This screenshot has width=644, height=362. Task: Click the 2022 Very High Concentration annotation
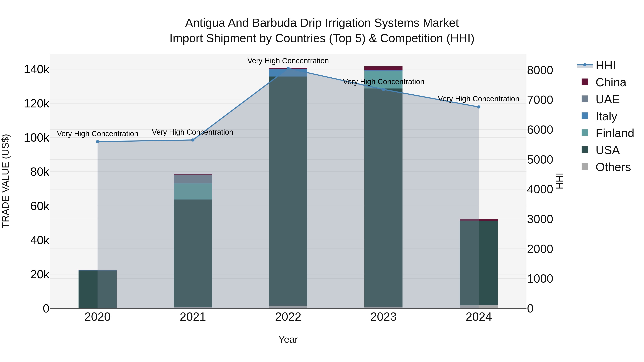tap(288, 61)
